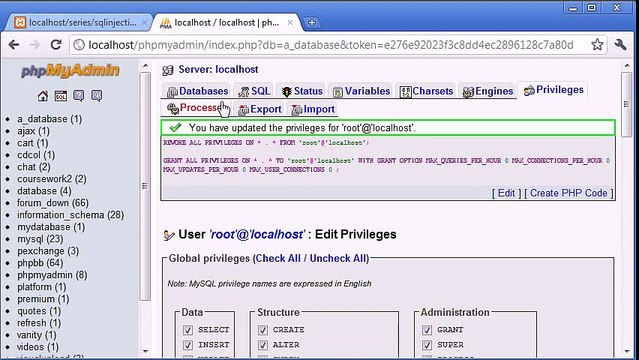The image size is (639, 360).
Task: Open a new browser tab
Action: click(312, 23)
